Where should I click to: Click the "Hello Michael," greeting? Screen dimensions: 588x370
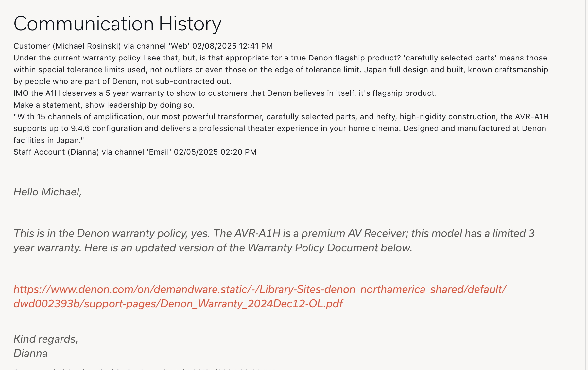(47, 192)
